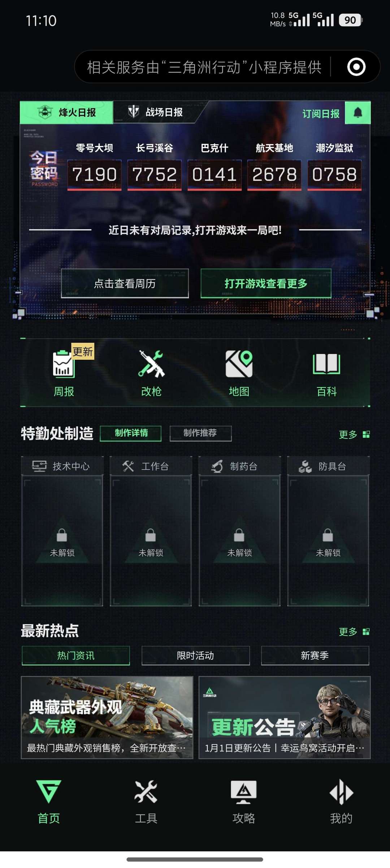The height and width of the screenshot is (868, 390).
Task: Select the 制作推荐 toggle button
Action: [200, 433]
